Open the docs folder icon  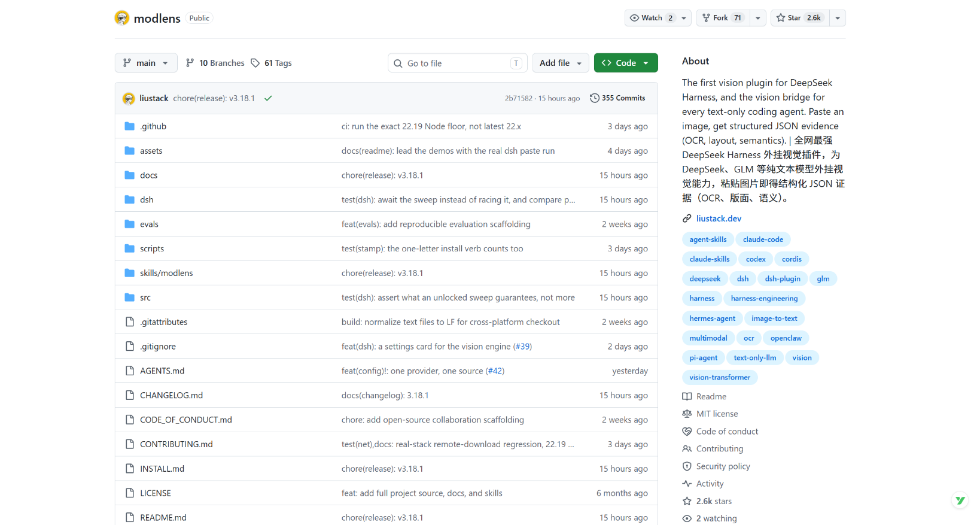point(129,175)
